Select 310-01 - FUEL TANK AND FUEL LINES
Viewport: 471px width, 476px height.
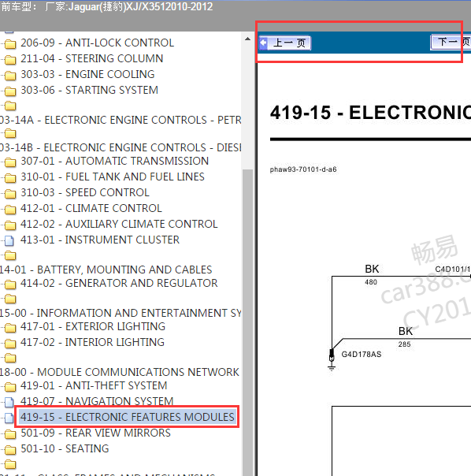pyautogui.click(x=113, y=177)
